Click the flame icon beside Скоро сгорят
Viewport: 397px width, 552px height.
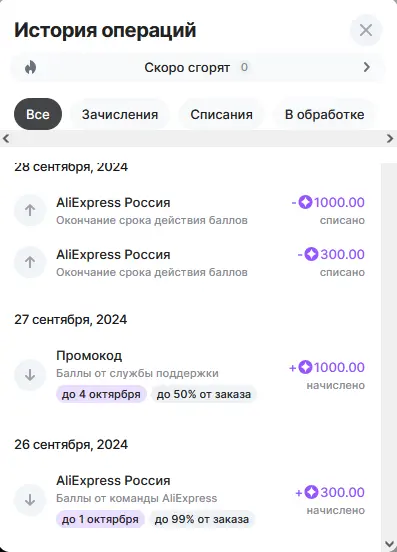coord(31,67)
